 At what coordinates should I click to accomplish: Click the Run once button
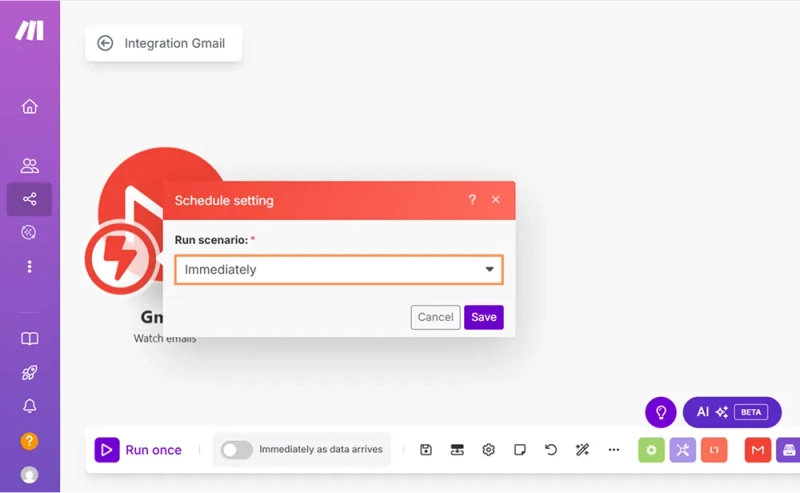[138, 450]
